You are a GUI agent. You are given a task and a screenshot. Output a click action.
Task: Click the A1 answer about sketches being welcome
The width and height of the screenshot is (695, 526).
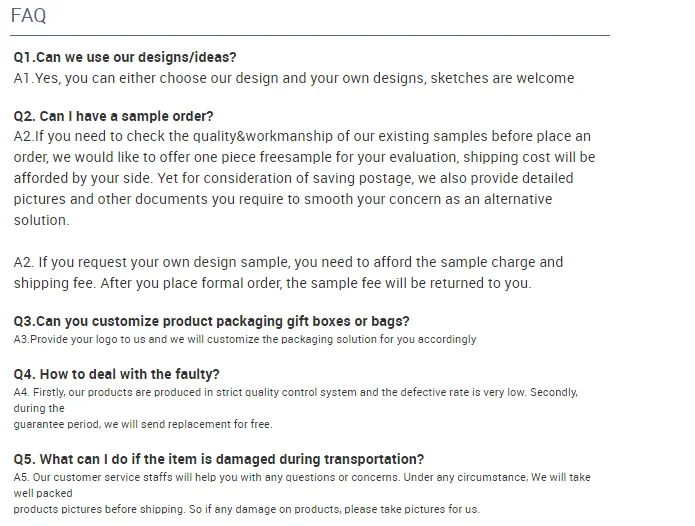294,78
